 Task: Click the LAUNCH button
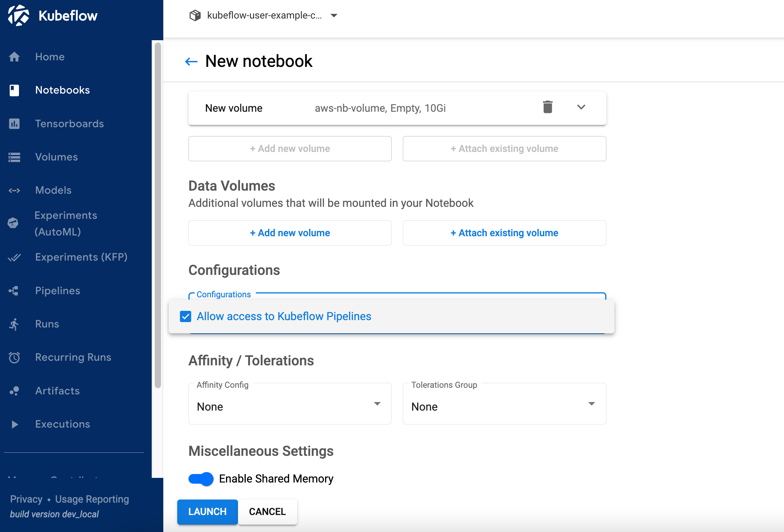tap(207, 512)
